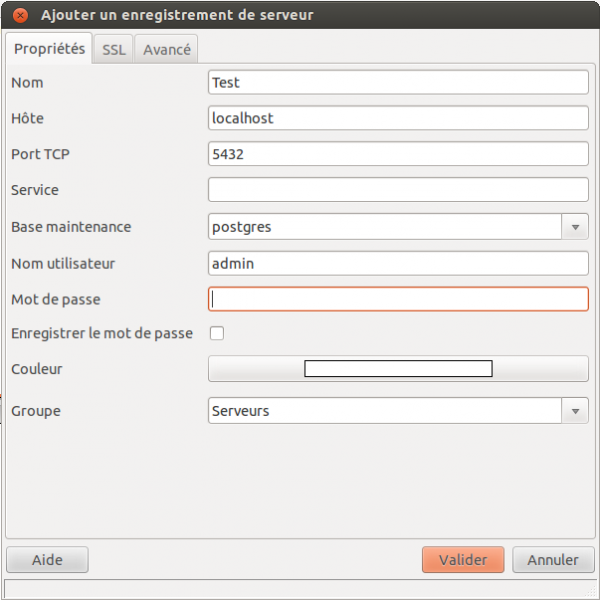Click the empty Service input field

[x=398, y=190]
